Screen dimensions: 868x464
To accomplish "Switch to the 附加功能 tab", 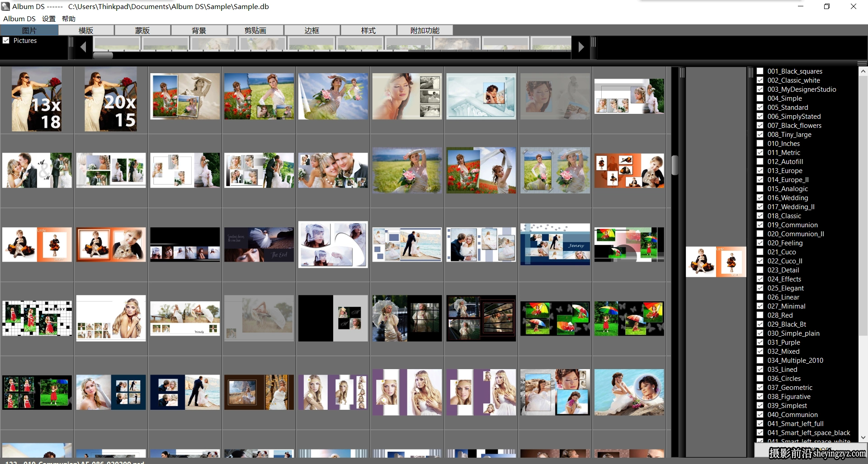I will (x=425, y=30).
